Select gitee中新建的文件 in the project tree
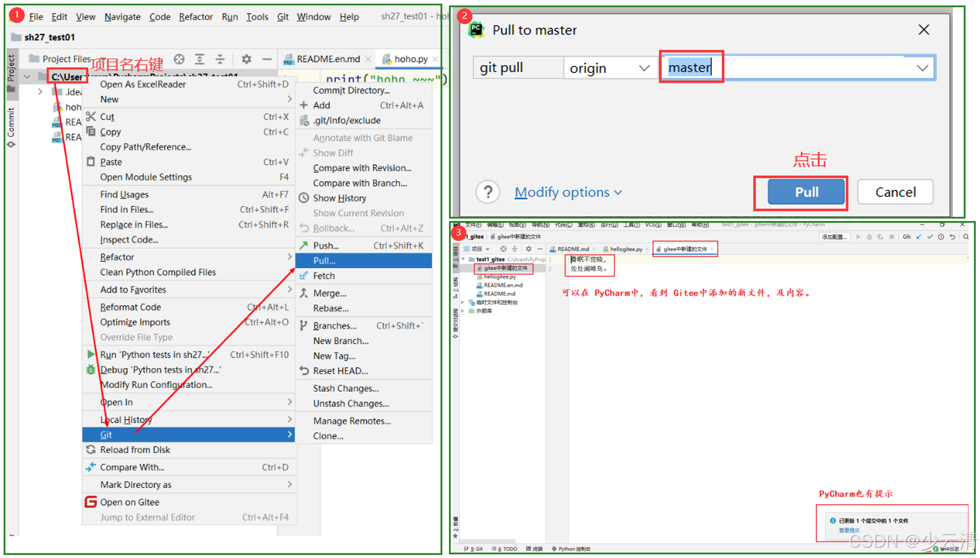The height and width of the screenshot is (558, 980). click(505, 268)
